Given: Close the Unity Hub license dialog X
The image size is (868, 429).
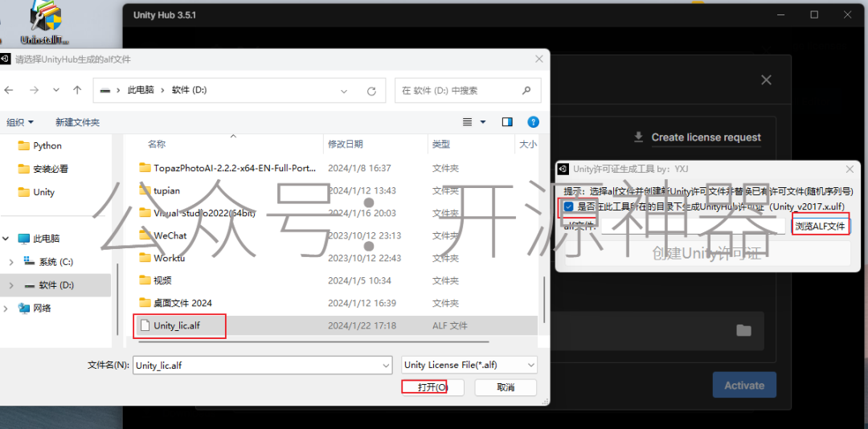Looking at the screenshot, I should pos(766,80).
